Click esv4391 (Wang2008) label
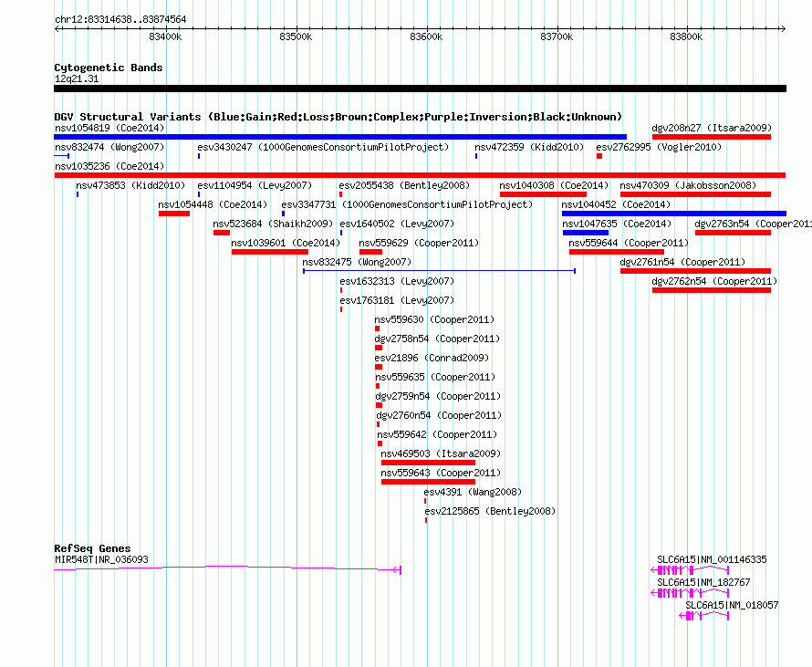Screen dimensions: 812x667 point(473,492)
